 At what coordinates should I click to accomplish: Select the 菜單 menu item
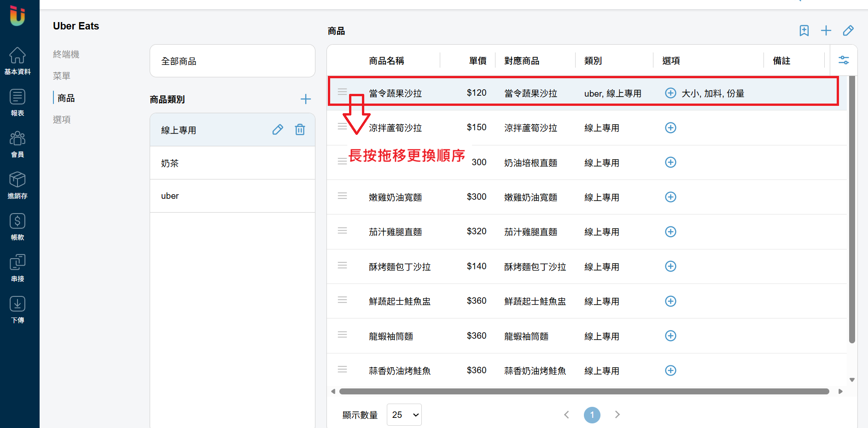point(62,76)
